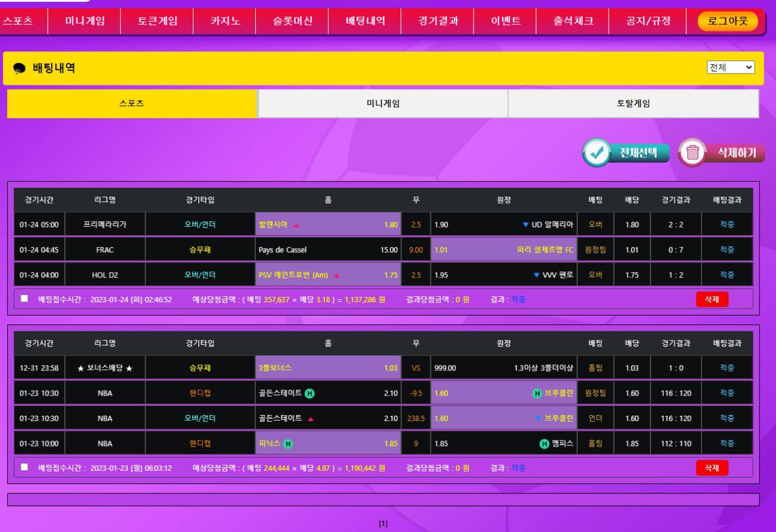The height and width of the screenshot is (532, 776).
Task: Click the red up arrow next to PSV 에인트호번
Action: 336,275
